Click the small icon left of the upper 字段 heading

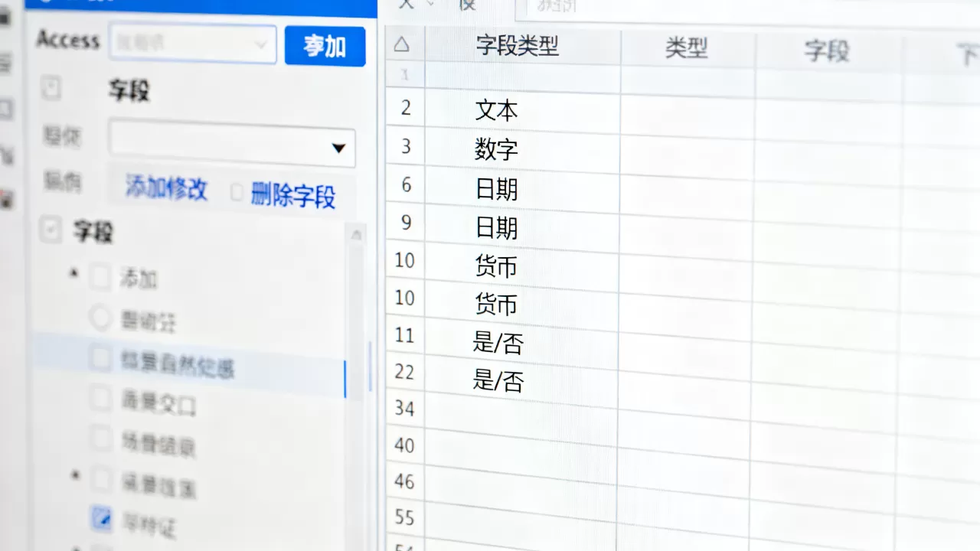(x=51, y=90)
